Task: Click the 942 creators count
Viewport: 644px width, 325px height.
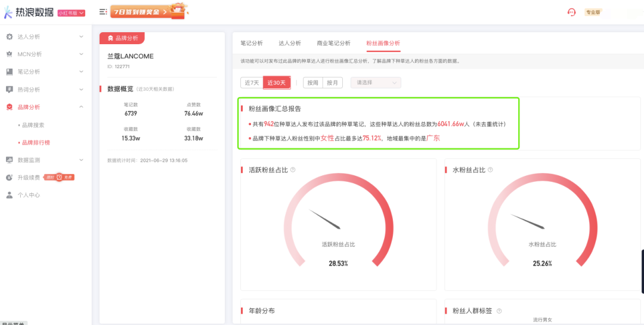Action: [269, 123]
